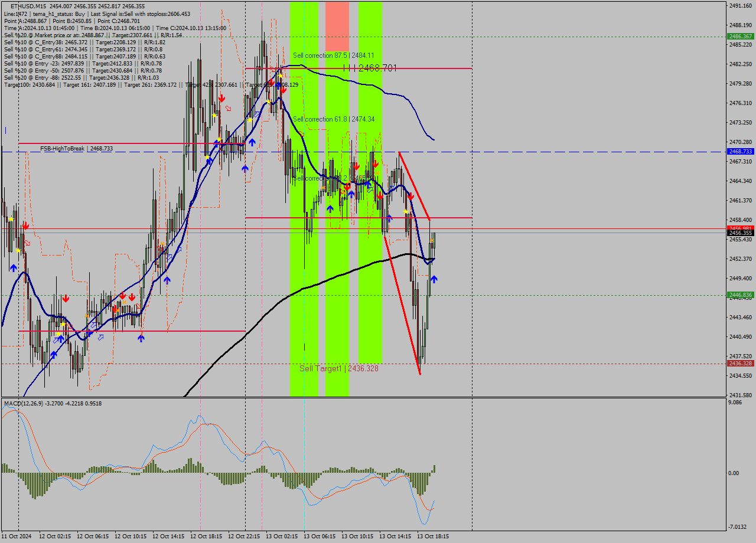756x543 pixels.
Task: Click the 2482.250 price axis value
Action: [741, 64]
